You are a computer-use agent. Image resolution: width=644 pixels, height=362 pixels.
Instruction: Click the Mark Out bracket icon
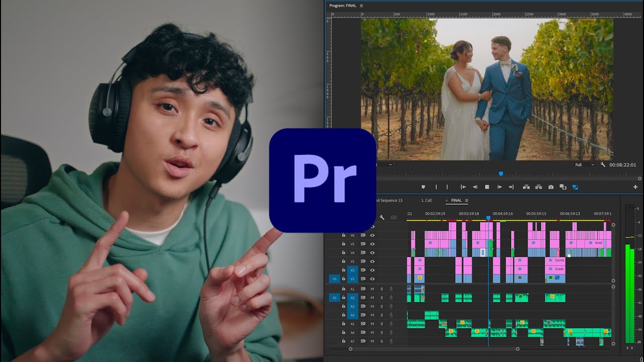(x=447, y=187)
